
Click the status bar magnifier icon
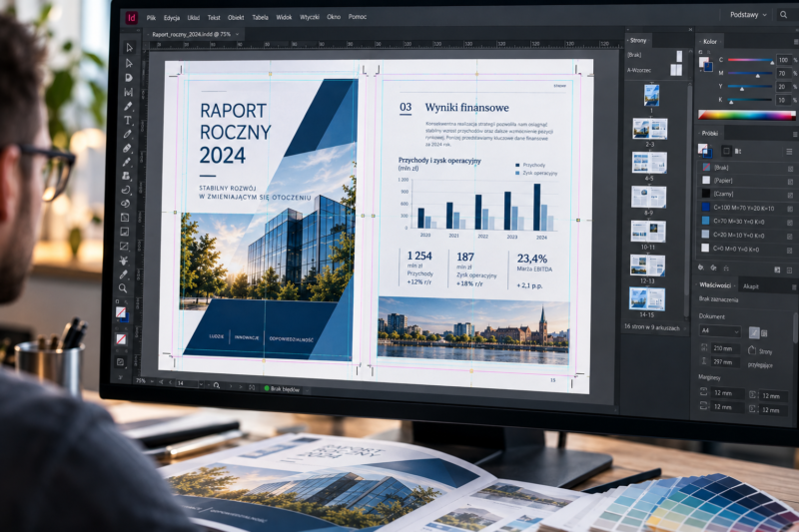click(217, 386)
